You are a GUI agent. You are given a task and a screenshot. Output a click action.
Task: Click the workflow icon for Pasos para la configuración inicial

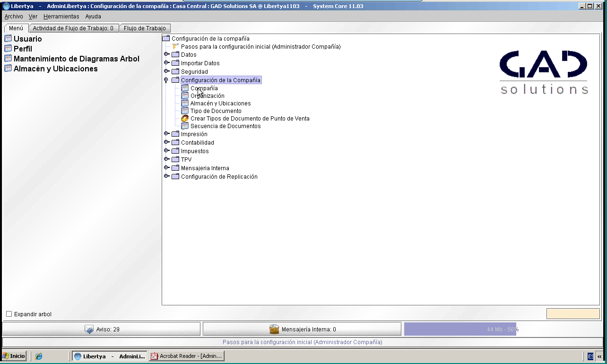click(x=175, y=46)
